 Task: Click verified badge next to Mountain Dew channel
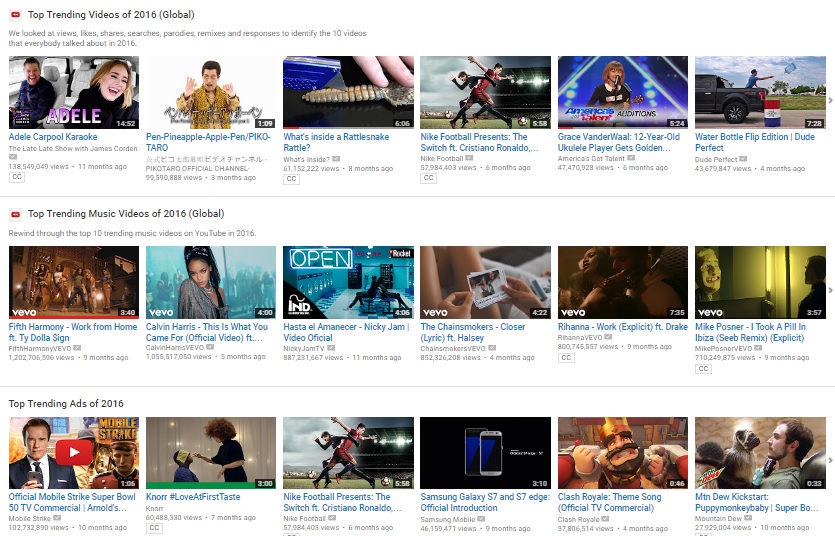748,518
